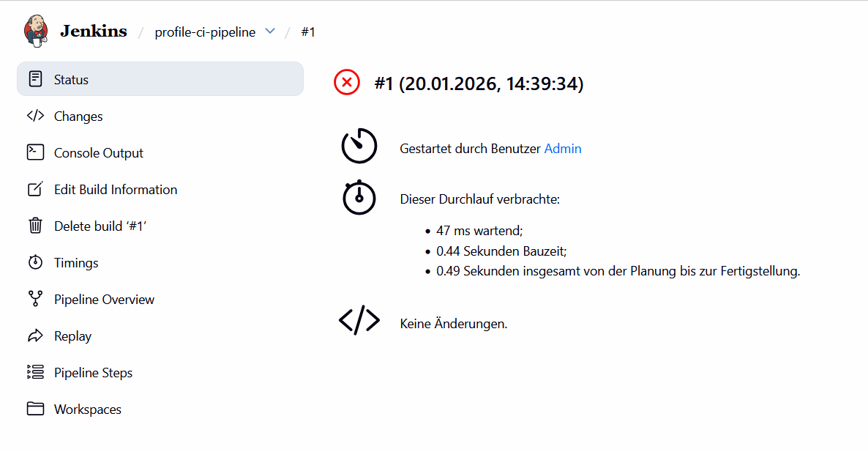Open build #1 breadcrumb item

(x=308, y=32)
